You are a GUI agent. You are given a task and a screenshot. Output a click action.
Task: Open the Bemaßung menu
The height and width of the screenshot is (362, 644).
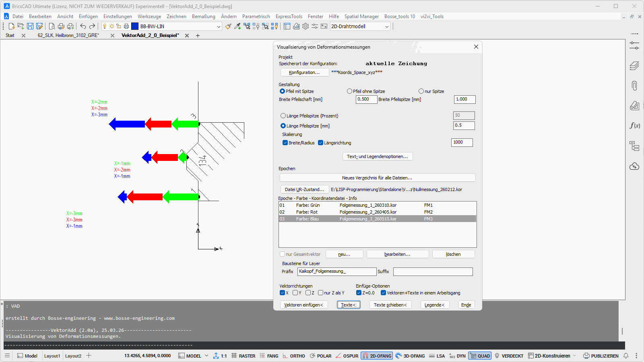203,16
